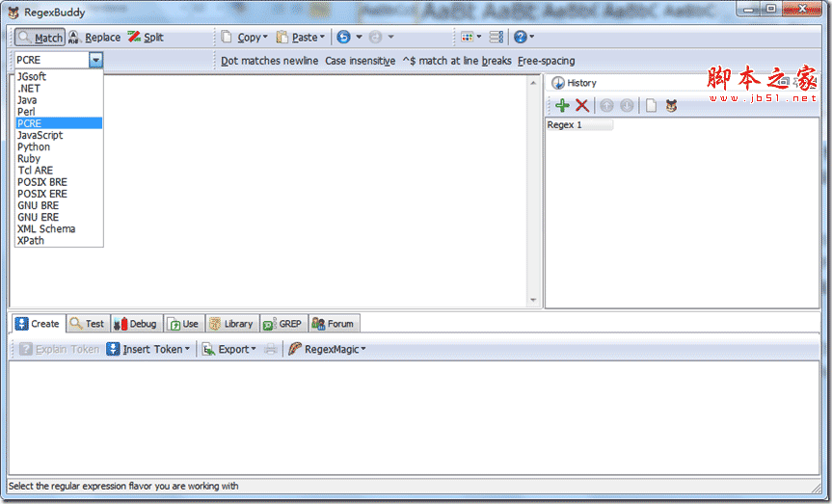Open the Help dropdown arrow
Viewport: 832px width, 504px height.
click(531, 37)
